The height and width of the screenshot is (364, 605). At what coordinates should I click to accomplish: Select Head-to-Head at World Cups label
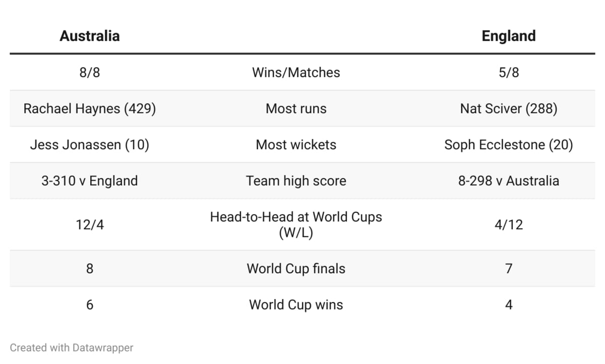coord(296,225)
